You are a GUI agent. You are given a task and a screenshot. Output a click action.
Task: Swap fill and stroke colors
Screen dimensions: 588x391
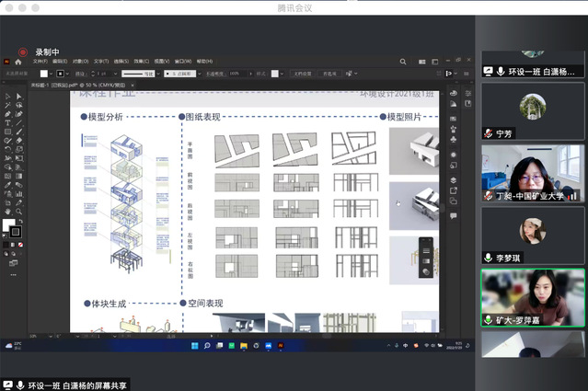pos(19,220)
